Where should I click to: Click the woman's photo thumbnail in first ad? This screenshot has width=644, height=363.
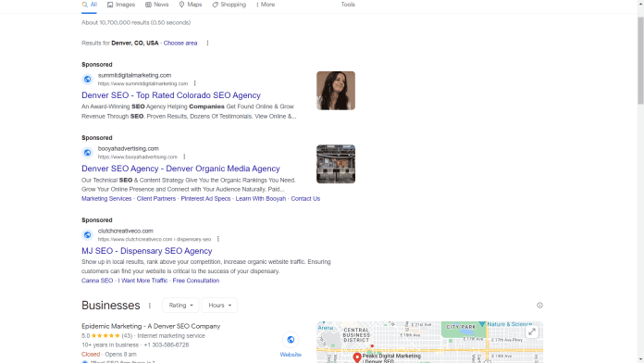(x=336, y=91)
